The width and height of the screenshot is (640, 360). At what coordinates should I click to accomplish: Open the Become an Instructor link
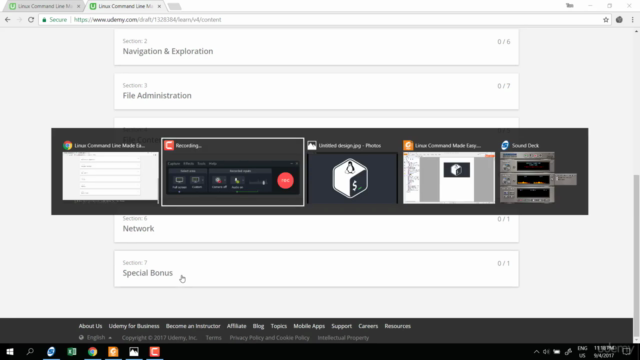(193, 326)
